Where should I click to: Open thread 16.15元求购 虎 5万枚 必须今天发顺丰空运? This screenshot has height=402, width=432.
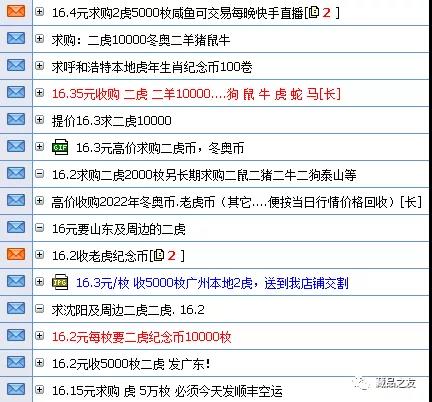167,391
